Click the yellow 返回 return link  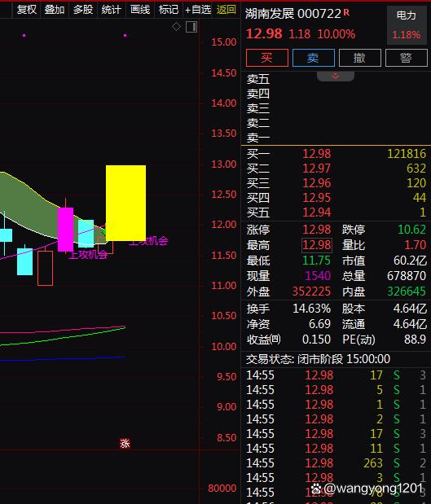coord(226,10)
